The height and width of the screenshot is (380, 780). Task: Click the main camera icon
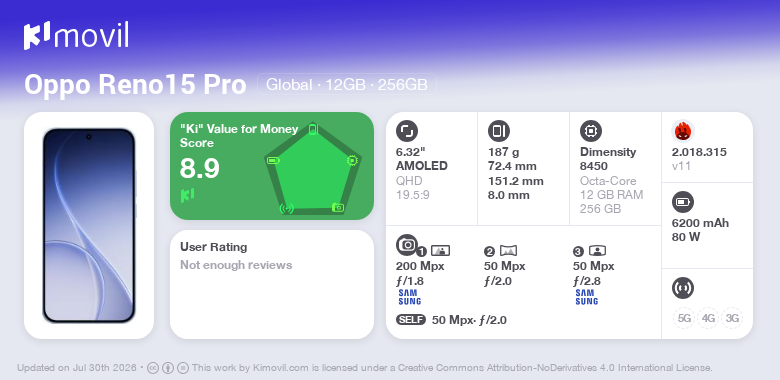click(x=406, y=244)
